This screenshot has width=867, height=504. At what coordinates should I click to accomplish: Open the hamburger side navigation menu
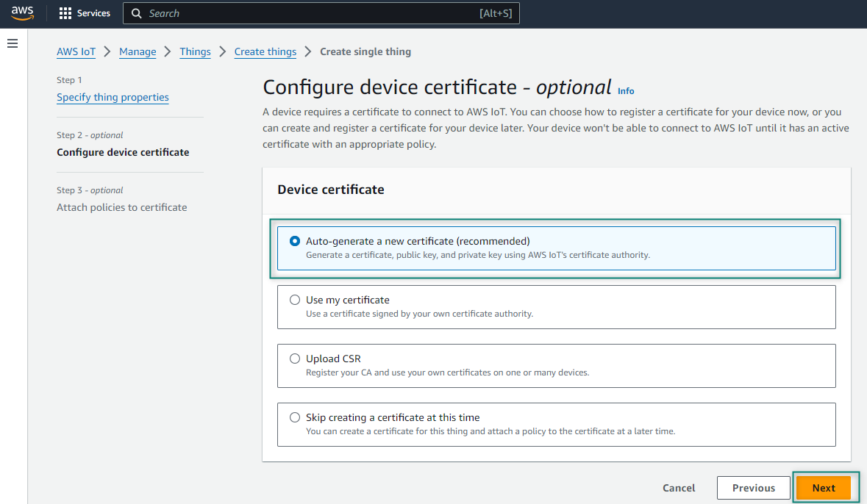(12, 44)
